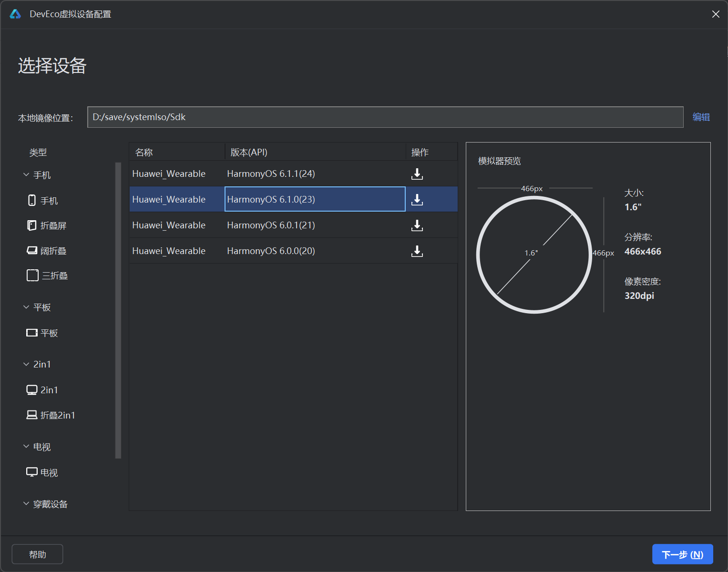Download HarmonyOS 6.1.0(23) wearable image

click(x=417, y=200)
